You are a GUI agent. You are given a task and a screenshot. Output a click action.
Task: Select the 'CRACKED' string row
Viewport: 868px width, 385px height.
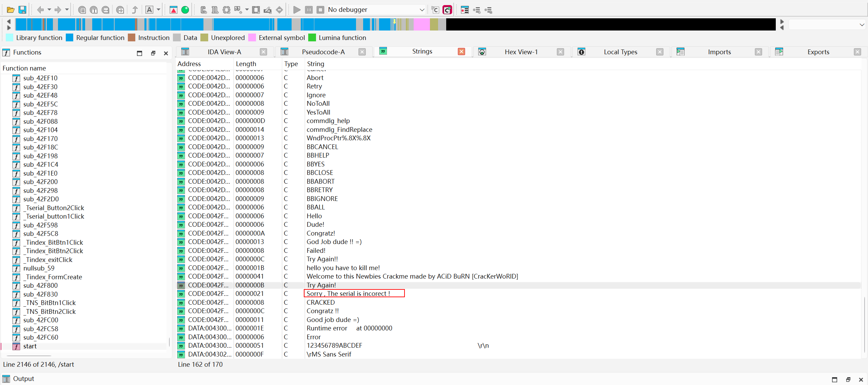tap(519, 302)
